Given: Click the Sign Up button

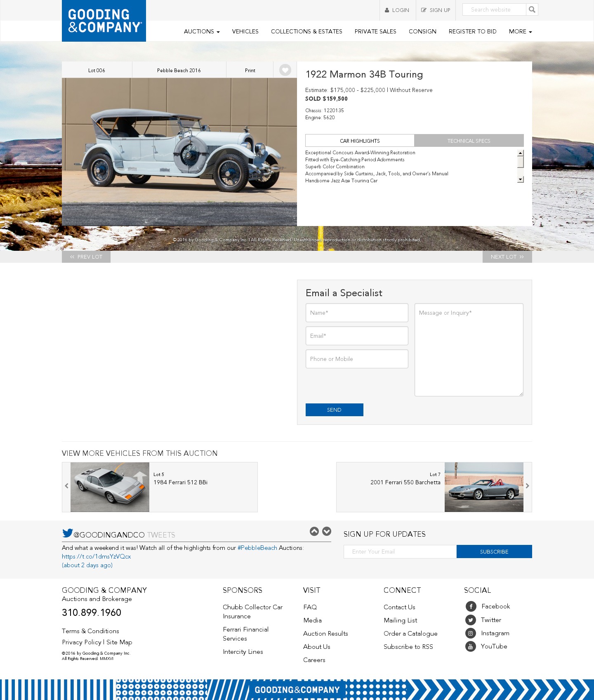Looking at the screenshot, I should point(436,10).
